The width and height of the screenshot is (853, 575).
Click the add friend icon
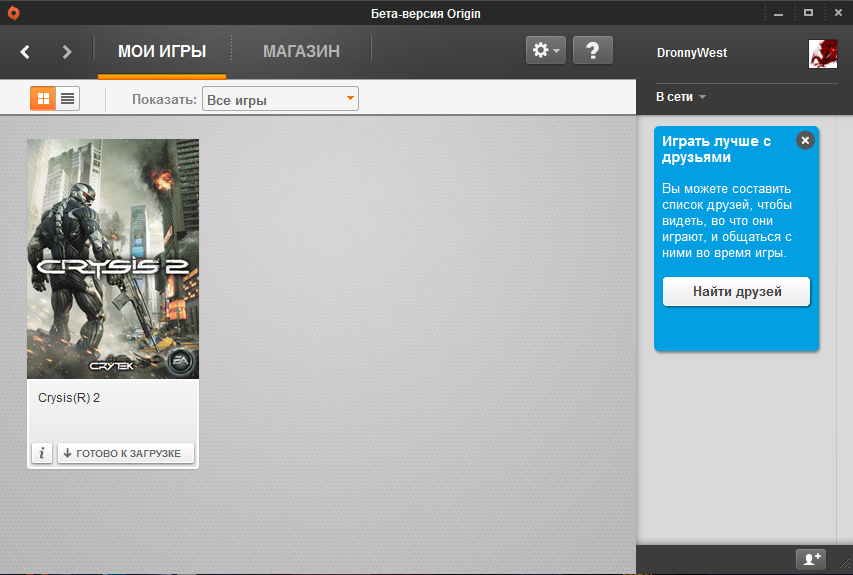[811, 559]
